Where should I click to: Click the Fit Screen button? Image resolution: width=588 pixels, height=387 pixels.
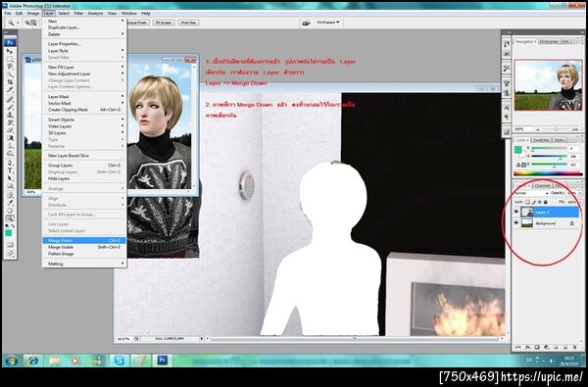(164, 23)
